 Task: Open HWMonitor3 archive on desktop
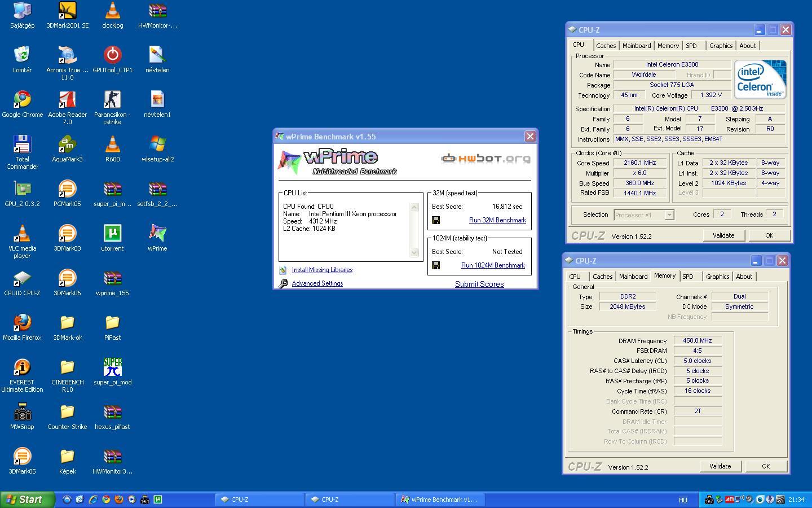[x=113, y=457]
